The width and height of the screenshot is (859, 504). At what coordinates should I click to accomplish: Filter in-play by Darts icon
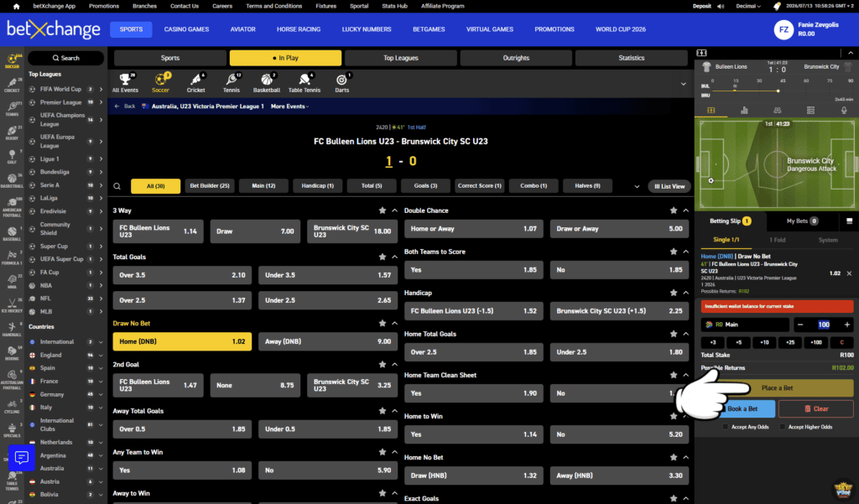coord(342,83)
